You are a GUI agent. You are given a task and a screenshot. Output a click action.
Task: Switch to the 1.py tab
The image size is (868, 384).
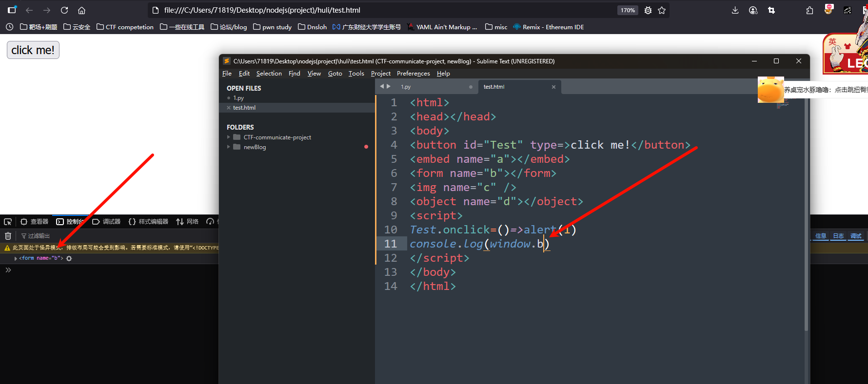(406, 87)
